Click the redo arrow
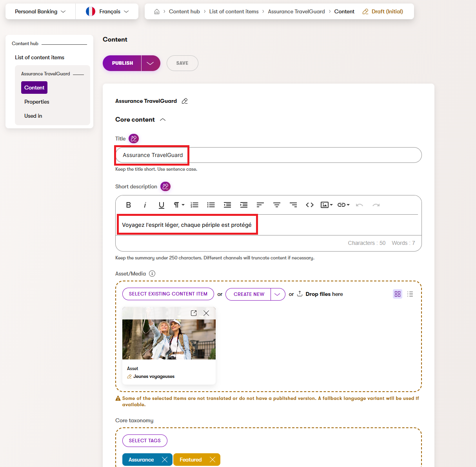This screenshot has height=467, width=476. click(x=376, y=205)
